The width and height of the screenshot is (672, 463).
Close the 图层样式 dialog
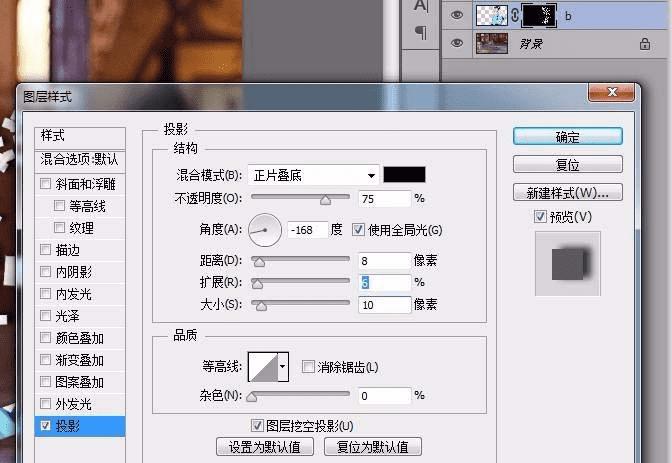612,92
